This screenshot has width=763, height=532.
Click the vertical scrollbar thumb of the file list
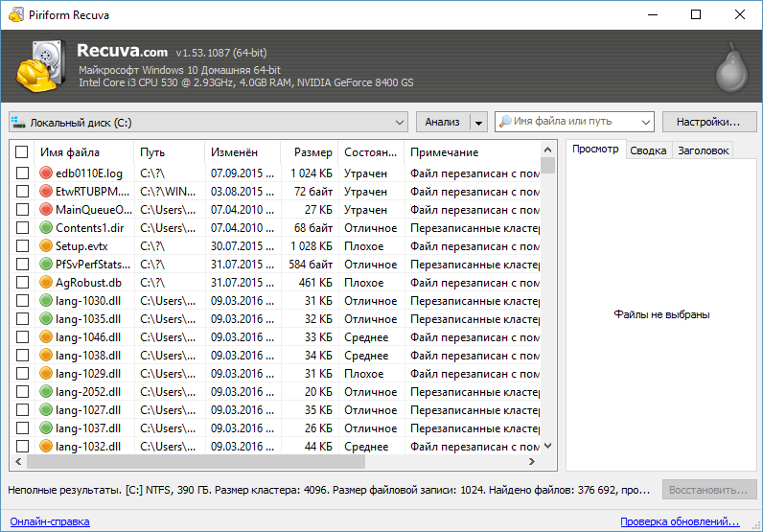pyautogui.click(x=547, y=166)
